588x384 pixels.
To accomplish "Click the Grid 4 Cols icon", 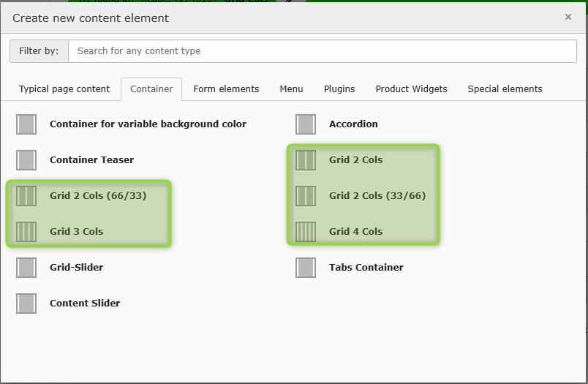I will pos(306,232).
